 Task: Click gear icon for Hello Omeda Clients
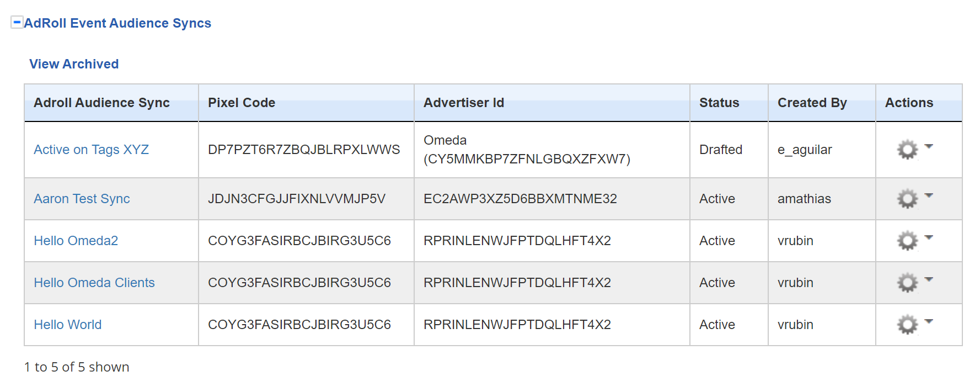tap(907, 283)
